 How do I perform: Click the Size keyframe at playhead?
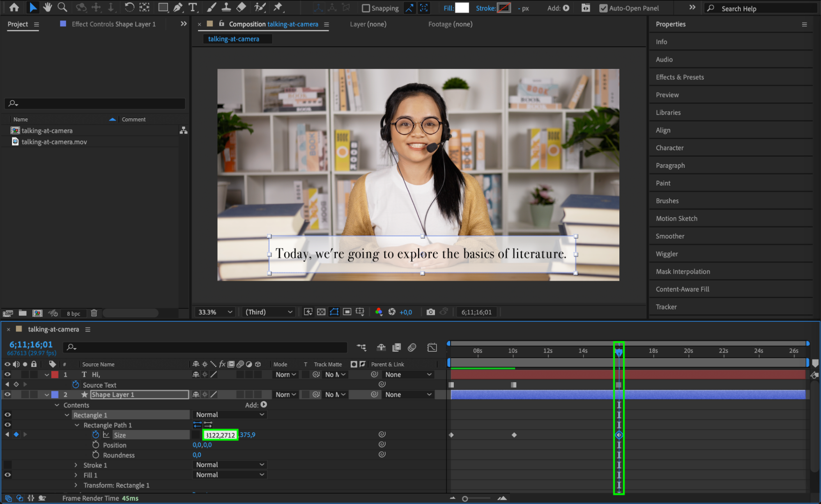tap(619, 435)
